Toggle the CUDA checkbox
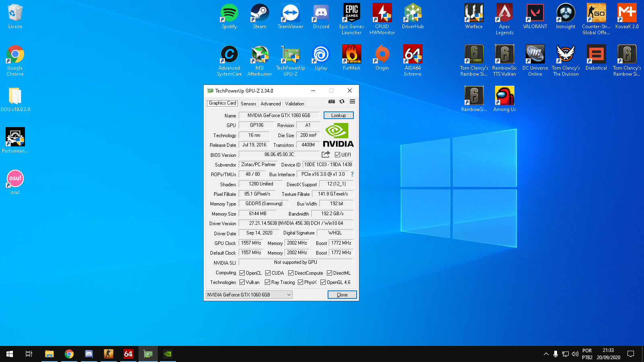Image resolution: width=644 pixels, height=362 pixels. (x=268, y=273)
